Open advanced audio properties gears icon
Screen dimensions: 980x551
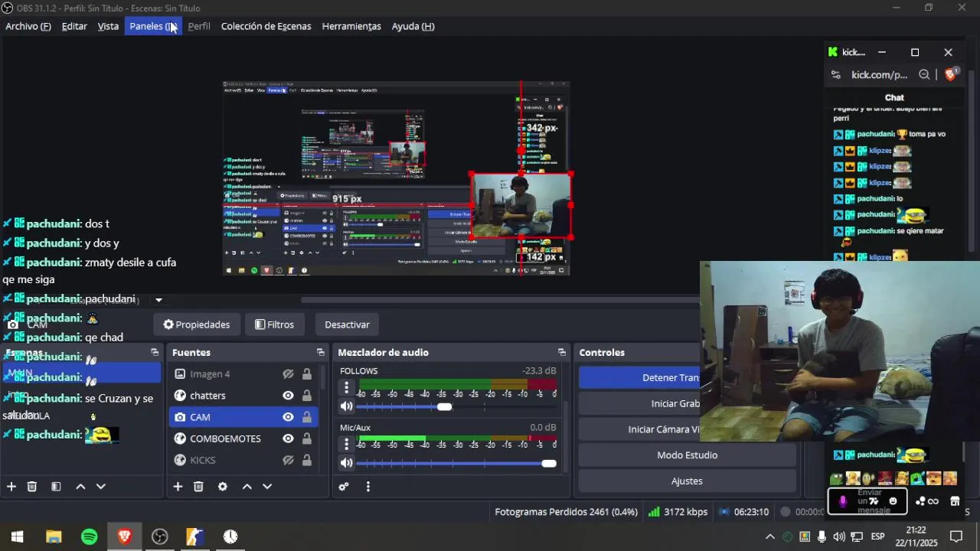tap(344, 486)
